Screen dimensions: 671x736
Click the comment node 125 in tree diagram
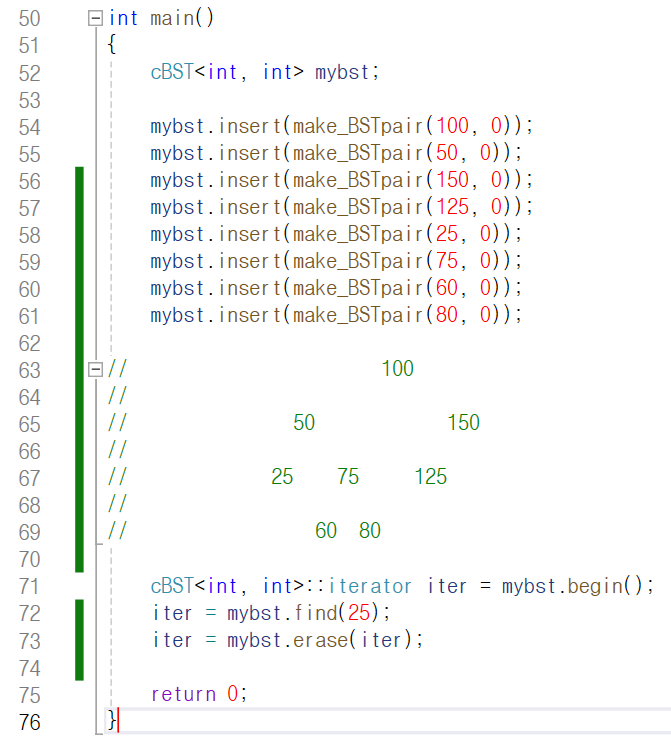[x=431, y=477]
